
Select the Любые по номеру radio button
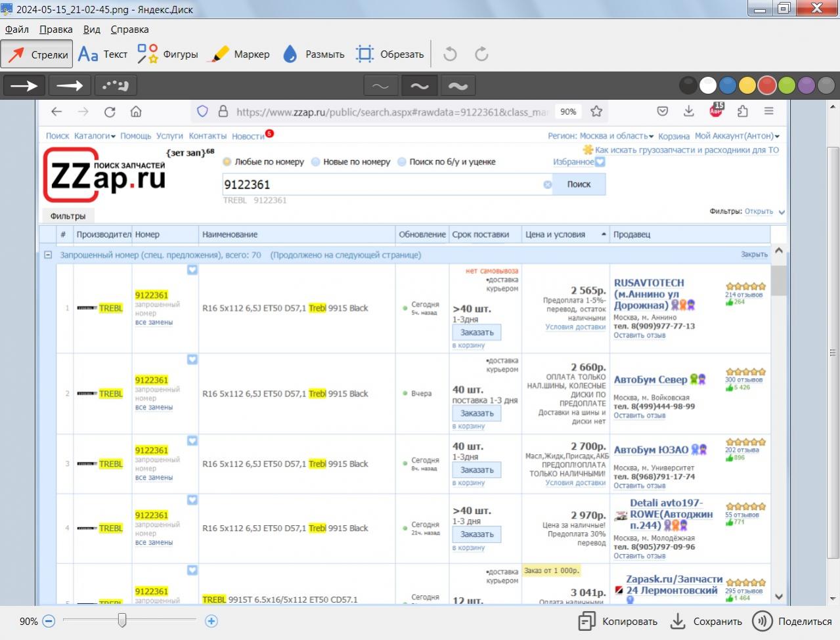tap(227, 161)
